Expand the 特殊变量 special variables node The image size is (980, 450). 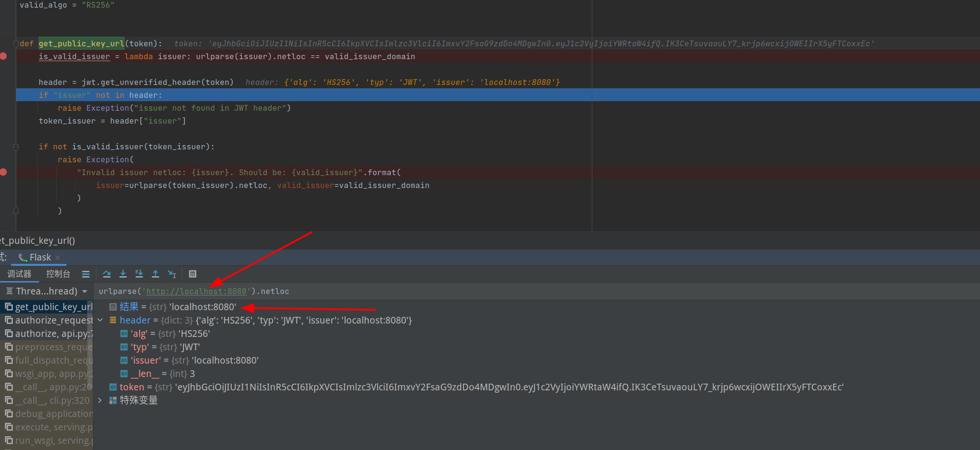click(x=100, y=400)
